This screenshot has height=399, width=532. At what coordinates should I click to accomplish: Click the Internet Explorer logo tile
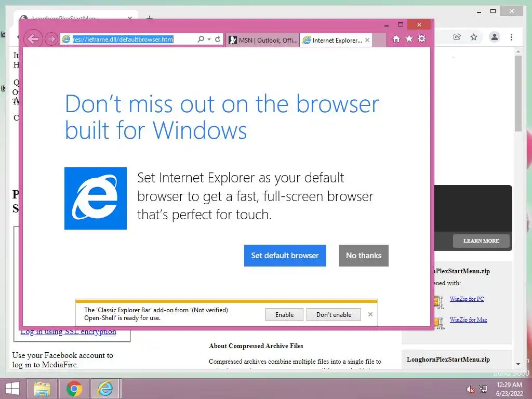coord(96,198)
